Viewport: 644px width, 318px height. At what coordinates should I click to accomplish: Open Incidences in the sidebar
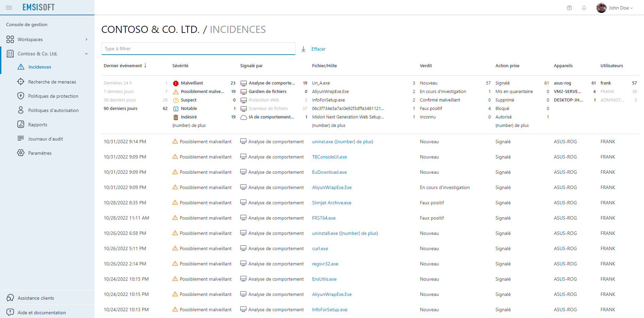[39, 67]
